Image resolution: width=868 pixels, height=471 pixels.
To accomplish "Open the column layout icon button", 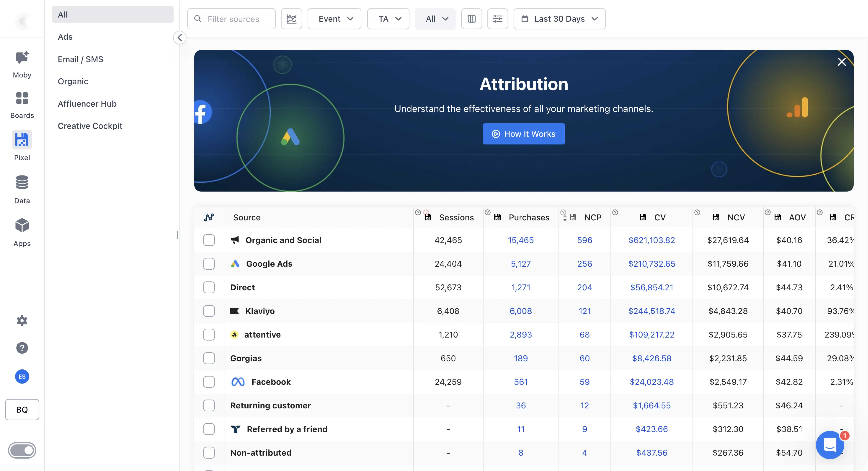I will (471, 19).
